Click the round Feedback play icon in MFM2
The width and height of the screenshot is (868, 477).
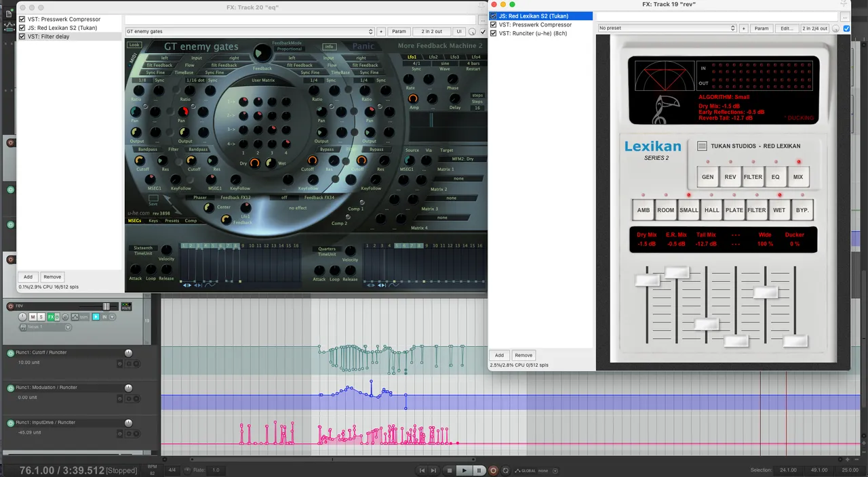coord(262,54)
